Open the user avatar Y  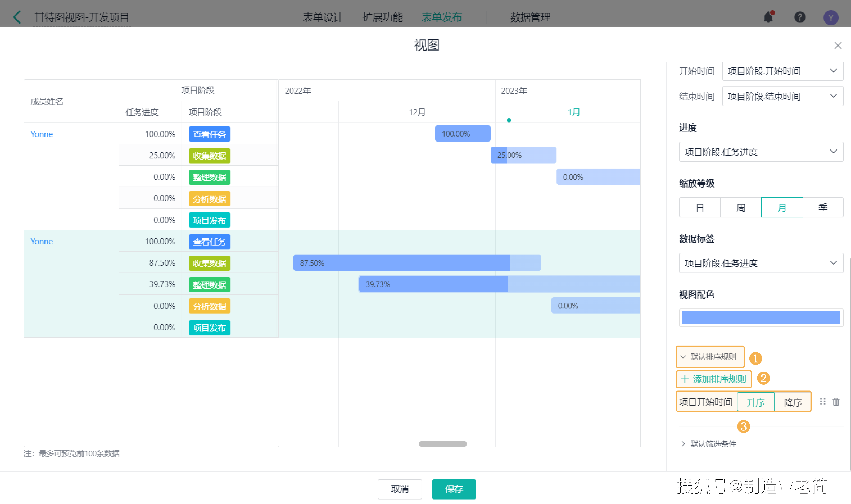[831, 18]
